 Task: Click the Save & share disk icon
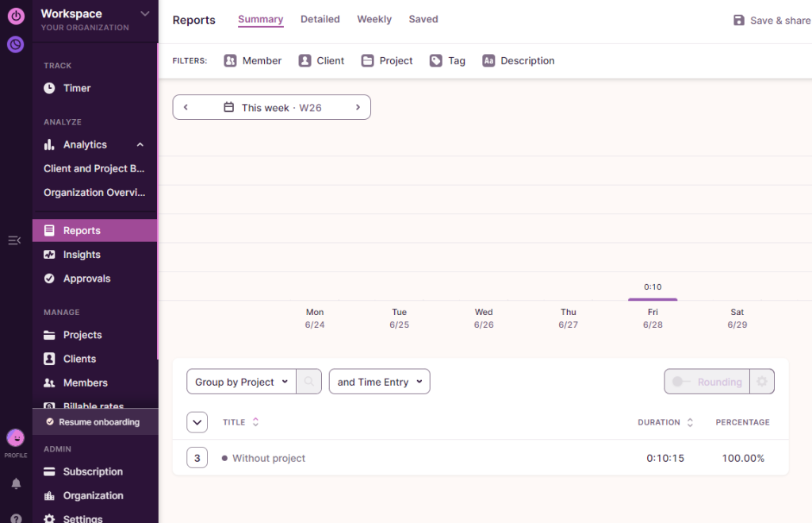(x=739, y=21)
